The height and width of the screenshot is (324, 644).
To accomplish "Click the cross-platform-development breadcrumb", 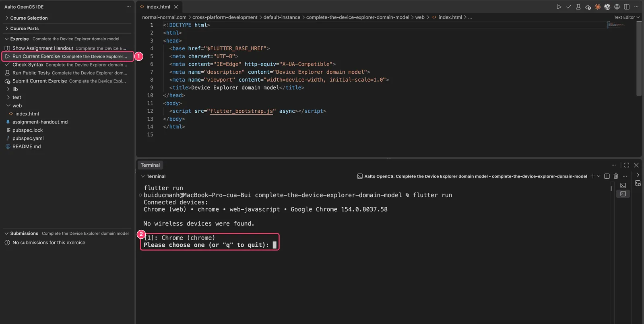I will (x=225, y=17).
